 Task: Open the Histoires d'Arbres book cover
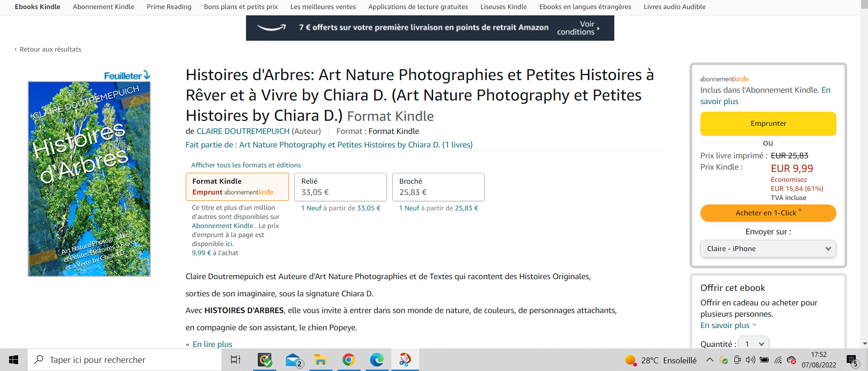point(89,179)
